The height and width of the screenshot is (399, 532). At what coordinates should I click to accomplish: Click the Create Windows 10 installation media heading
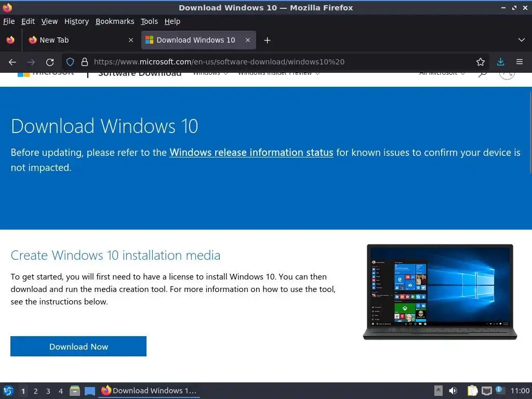(115, 255)
